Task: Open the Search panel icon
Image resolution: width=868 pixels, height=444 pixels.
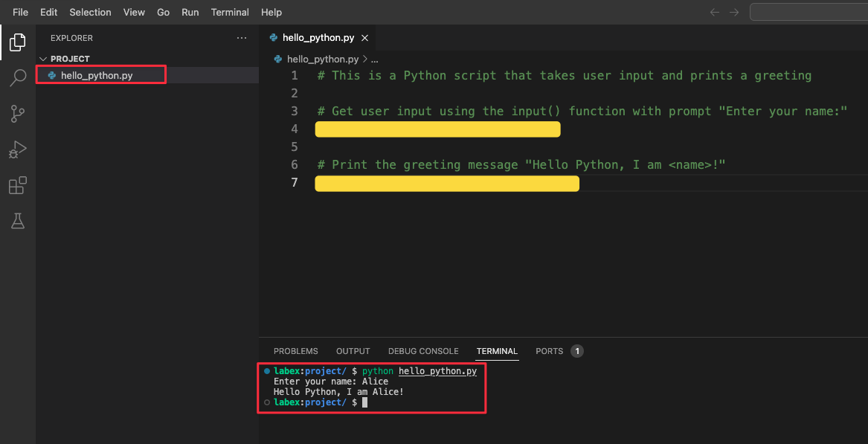Action: [x=17, y=77]
